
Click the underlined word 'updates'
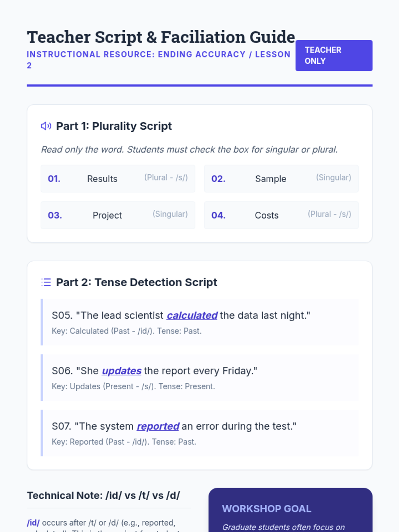[121, 371]
